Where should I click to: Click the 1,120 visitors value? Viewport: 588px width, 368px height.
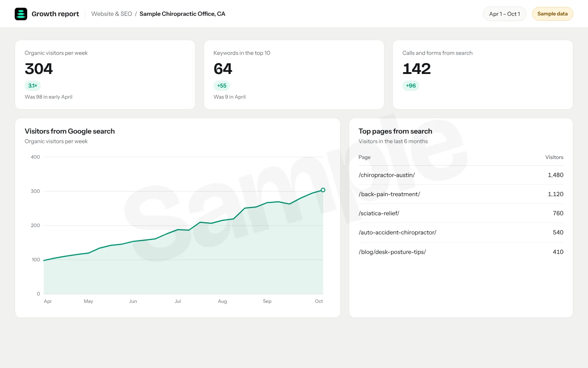tap(555, 194)
